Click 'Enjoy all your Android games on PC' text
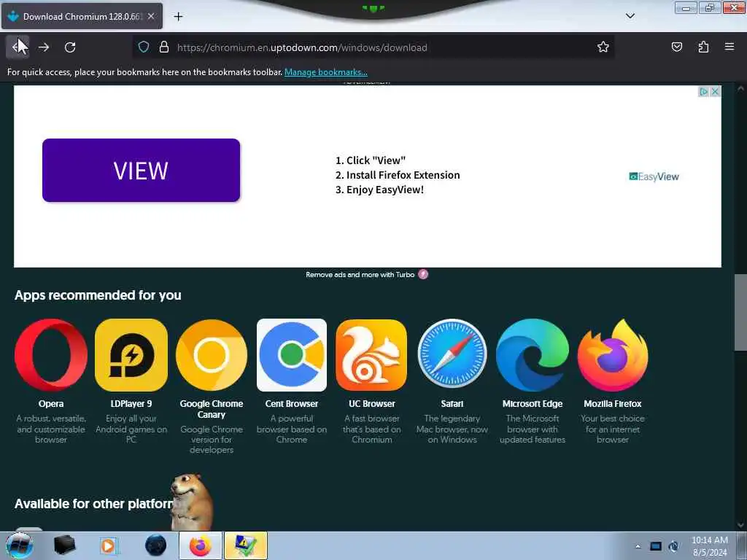The image size is (747, 560). point(131,429)
